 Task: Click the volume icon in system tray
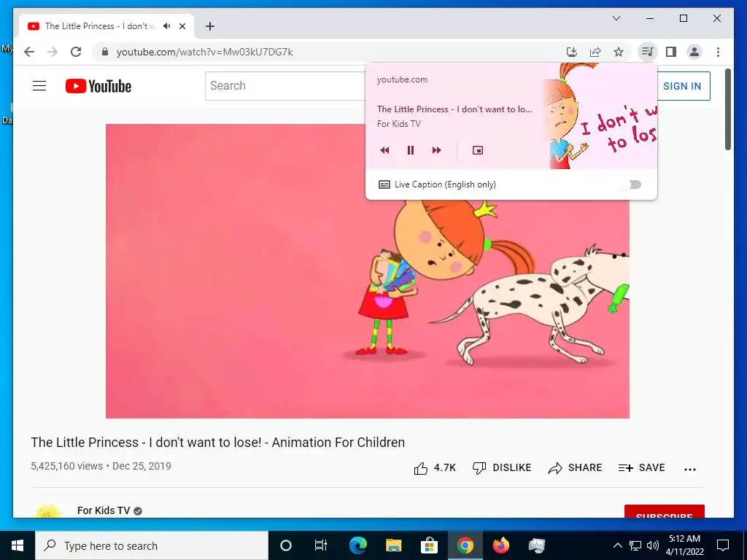(x=653, y=545)
